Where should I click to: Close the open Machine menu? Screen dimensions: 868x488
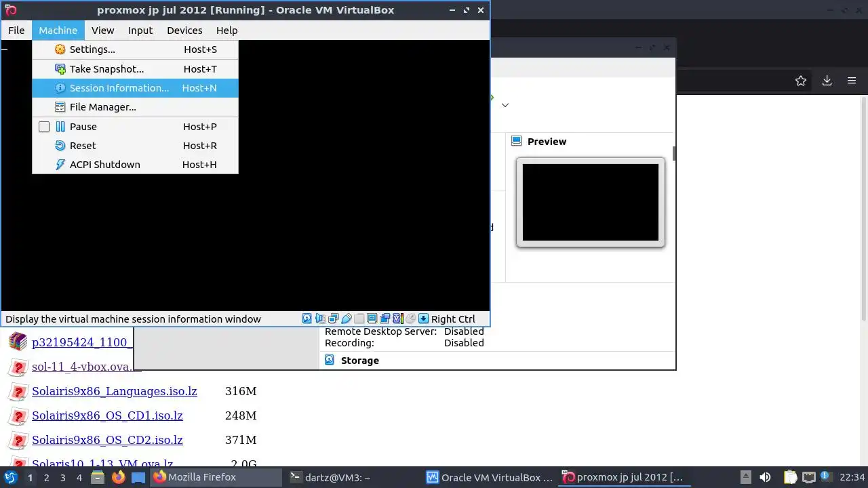(x=58, y=30)
